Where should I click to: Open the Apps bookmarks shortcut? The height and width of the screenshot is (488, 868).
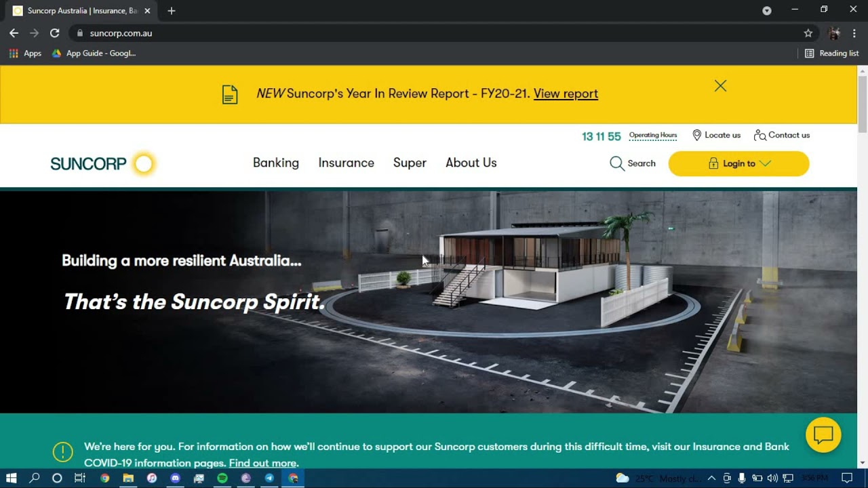pyautogui.click(x=25, y=53)
